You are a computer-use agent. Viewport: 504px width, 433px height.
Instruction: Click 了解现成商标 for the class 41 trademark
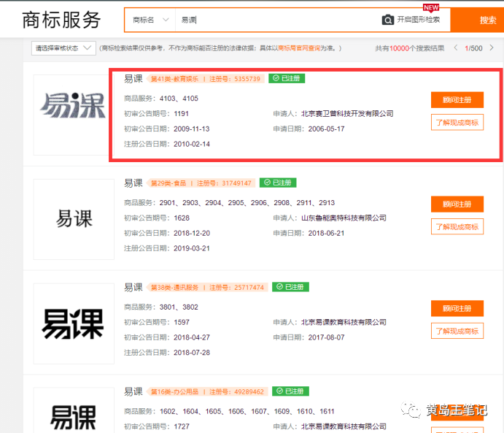[x=457, y=123]
